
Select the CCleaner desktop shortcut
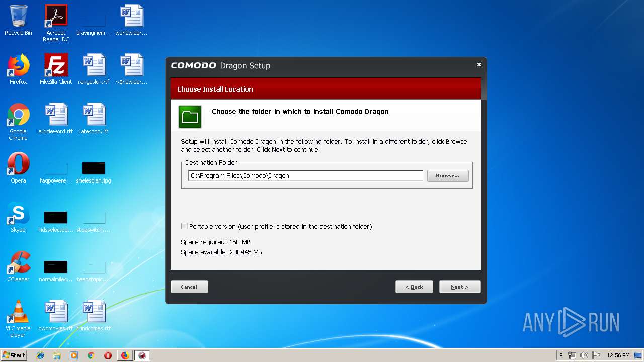point(18,266)
